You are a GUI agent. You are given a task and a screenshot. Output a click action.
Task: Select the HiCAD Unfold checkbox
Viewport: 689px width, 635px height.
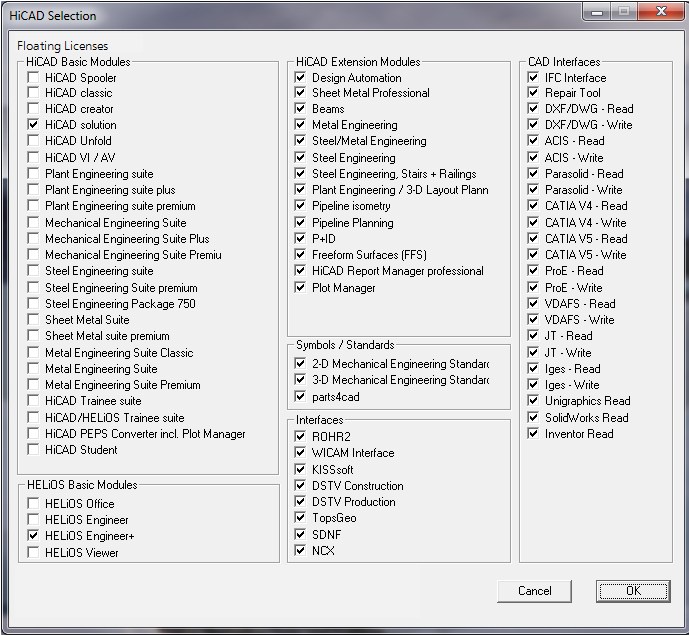33,141
